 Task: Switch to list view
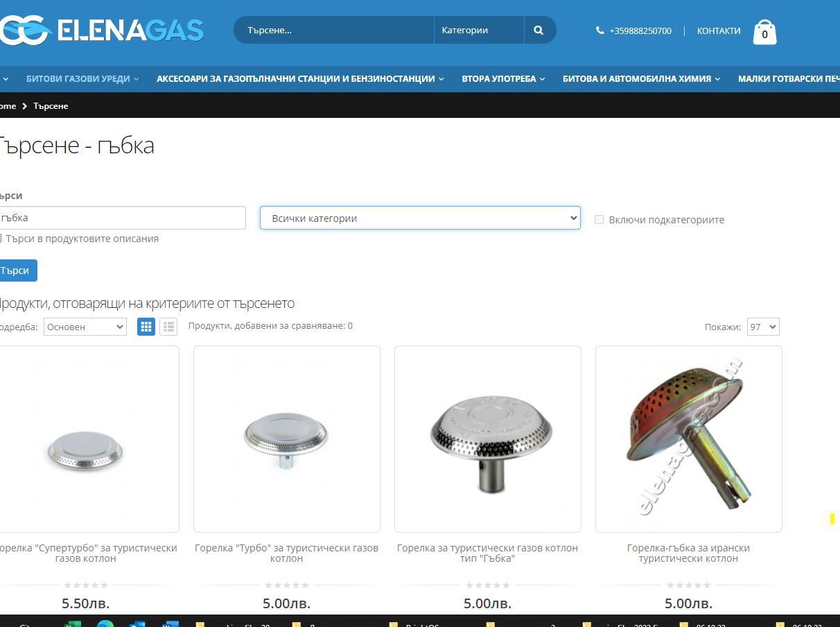168,327
